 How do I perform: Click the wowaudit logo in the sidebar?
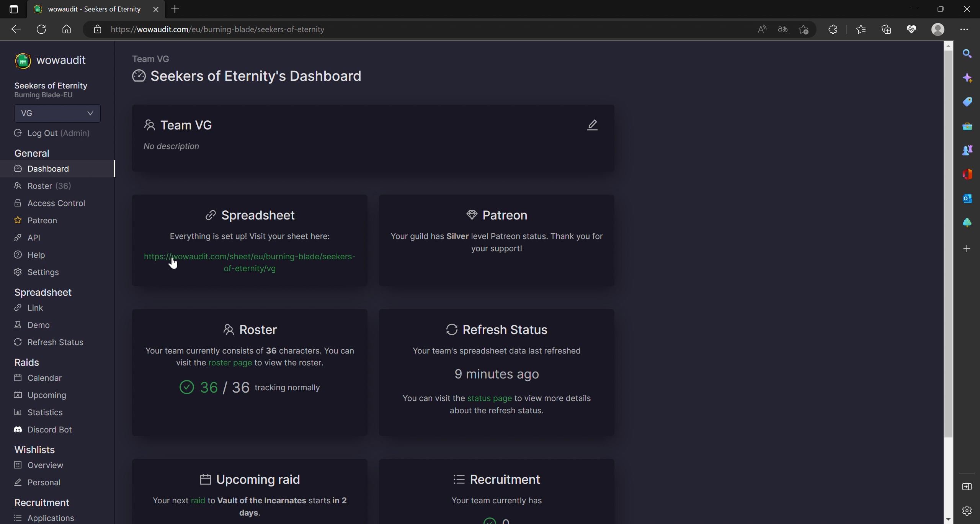(49, 60)
